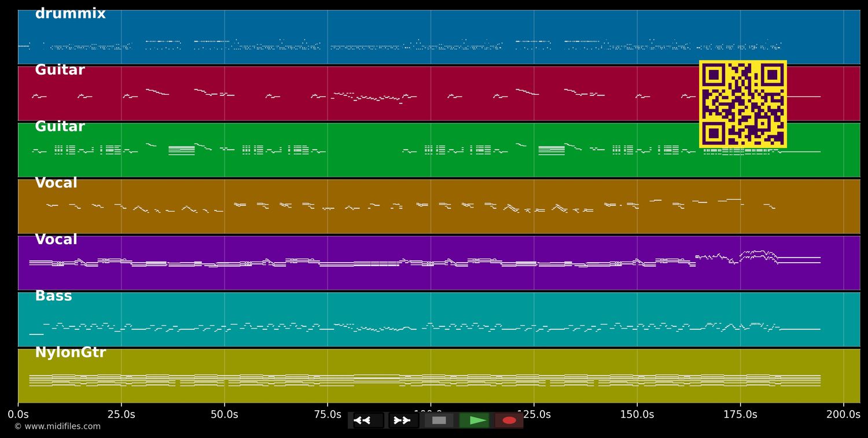Activate the Record button
868x438 pixels.
pyautogui.click(x=508, y=421)
